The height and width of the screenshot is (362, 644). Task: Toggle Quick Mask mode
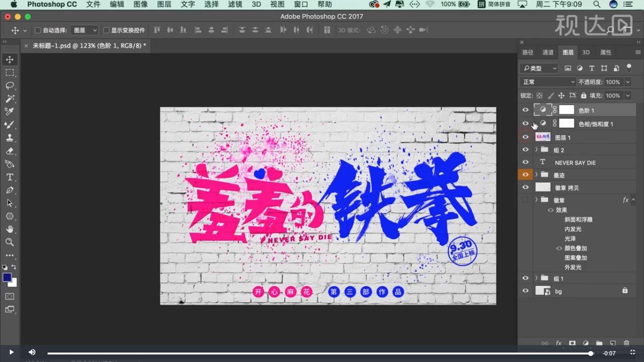pyautogui.click(x=9, y=296)
